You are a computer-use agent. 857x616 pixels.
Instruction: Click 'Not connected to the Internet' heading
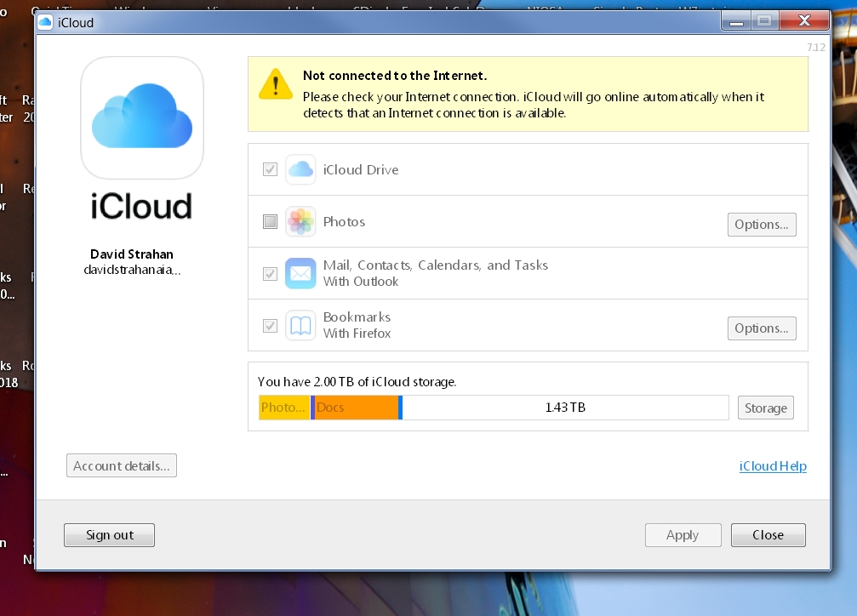[x=395, y=76]
